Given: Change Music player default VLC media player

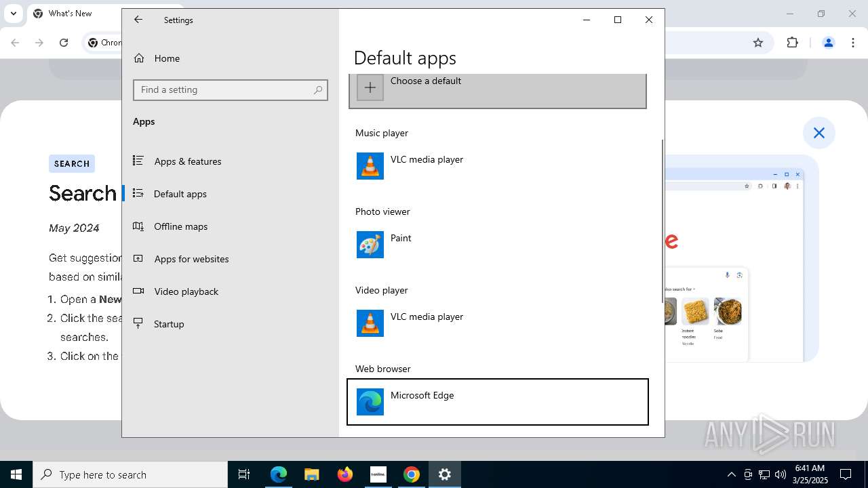Looking at the screenshot, I should click(498, 166).
